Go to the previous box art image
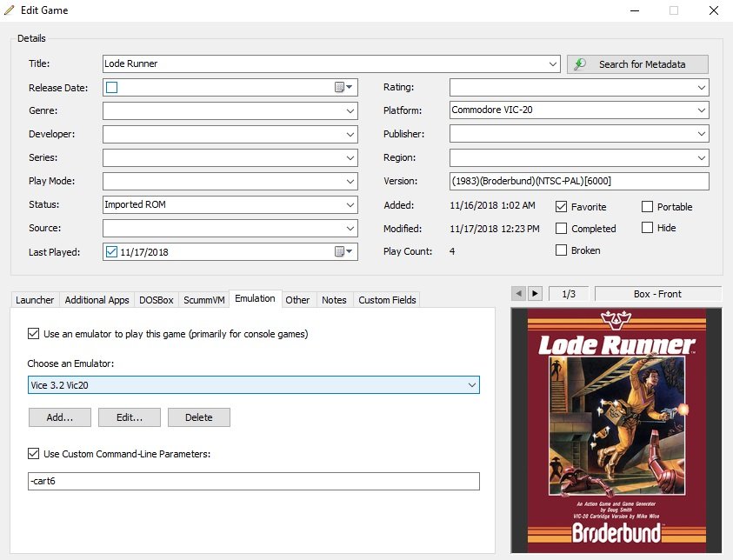Viewport: 733px width, 560px height. [x=518, y=294]
